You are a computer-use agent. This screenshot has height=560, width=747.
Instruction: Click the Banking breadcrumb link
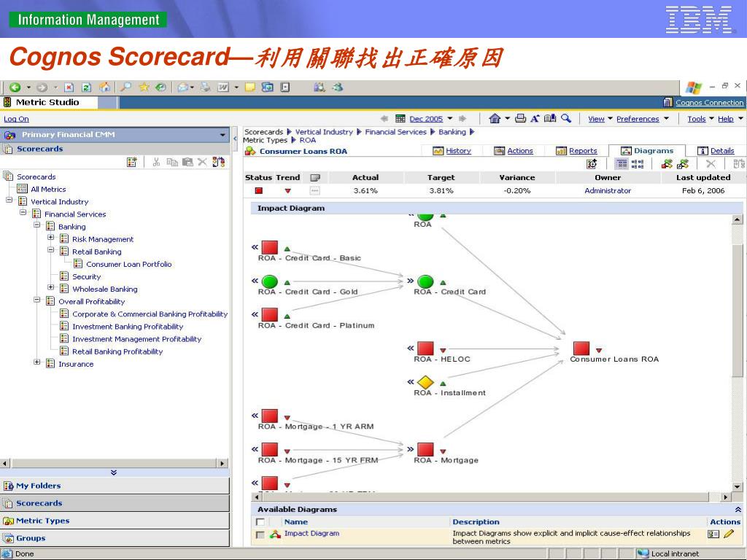[452, 132]
